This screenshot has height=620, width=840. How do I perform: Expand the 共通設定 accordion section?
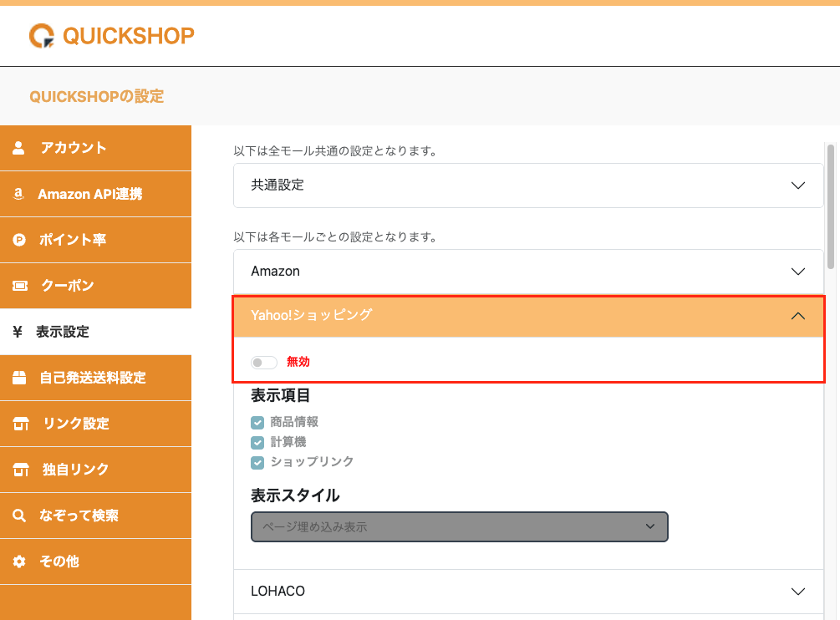point(527,185)
